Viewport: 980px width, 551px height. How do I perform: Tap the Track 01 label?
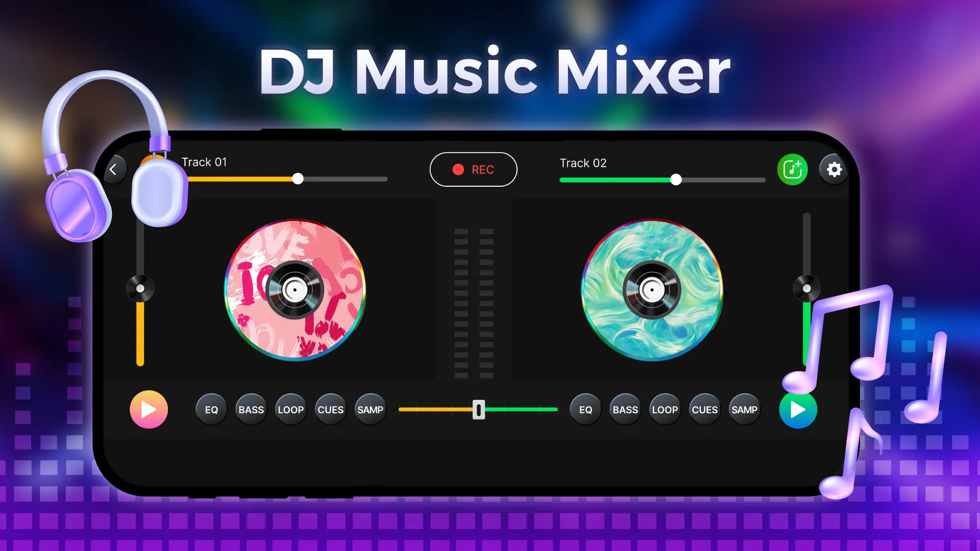point(204,162)
